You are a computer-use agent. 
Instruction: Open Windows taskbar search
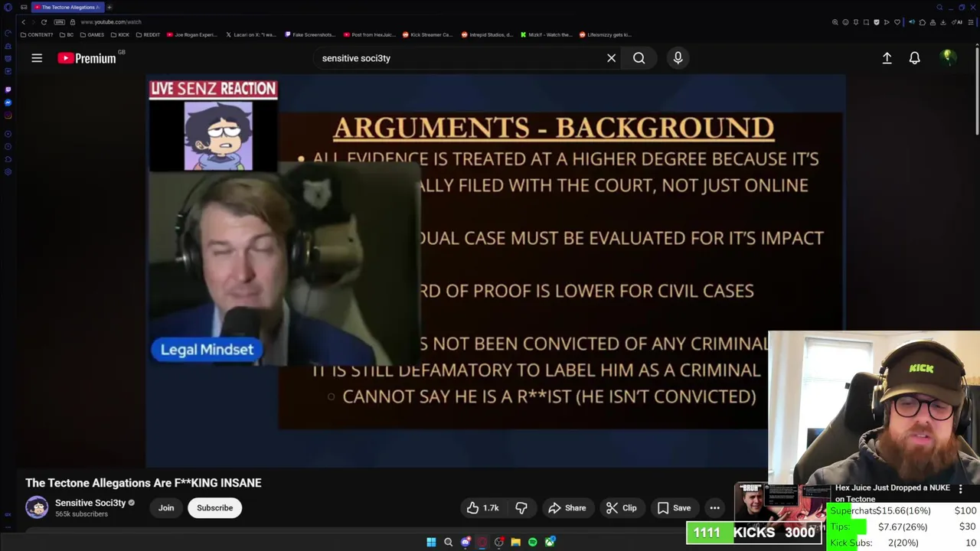[x=448, y=542]
